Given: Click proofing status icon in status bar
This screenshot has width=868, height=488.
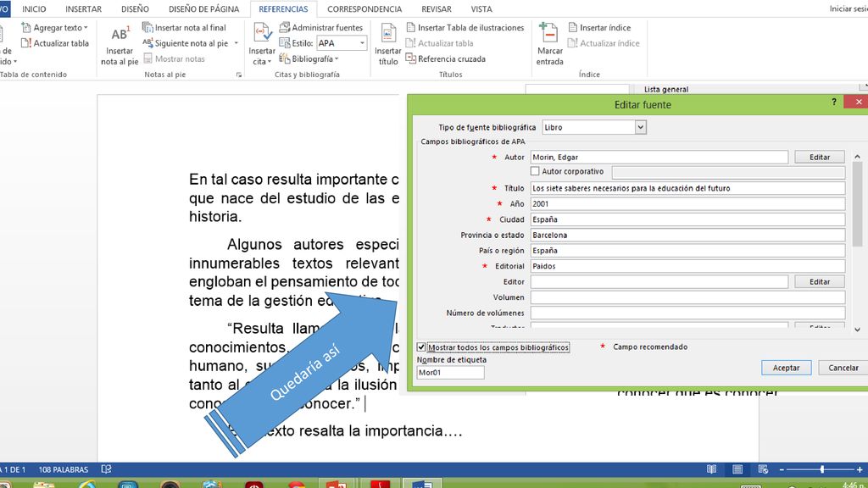Looking at the screenshot, I should click(106, 469).
